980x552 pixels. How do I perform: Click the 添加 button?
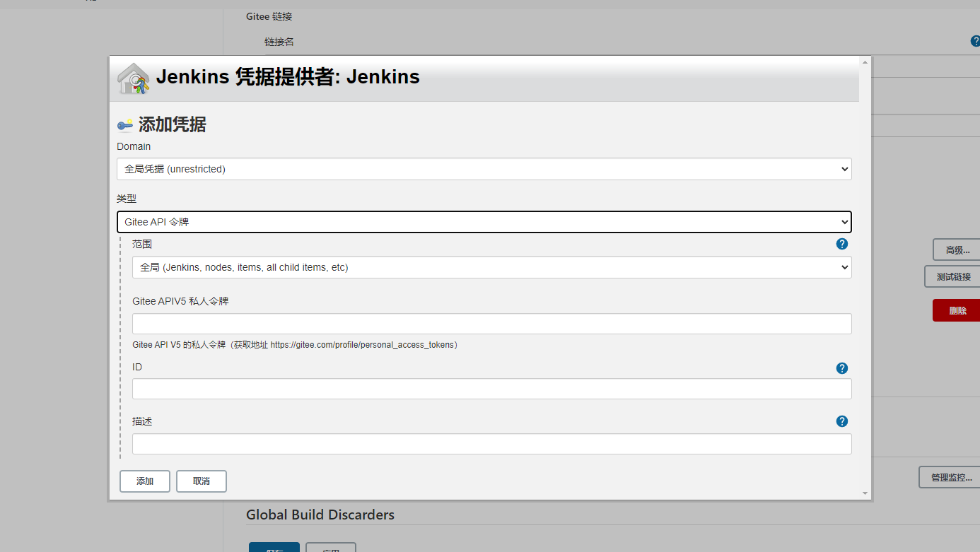[145, 481]
